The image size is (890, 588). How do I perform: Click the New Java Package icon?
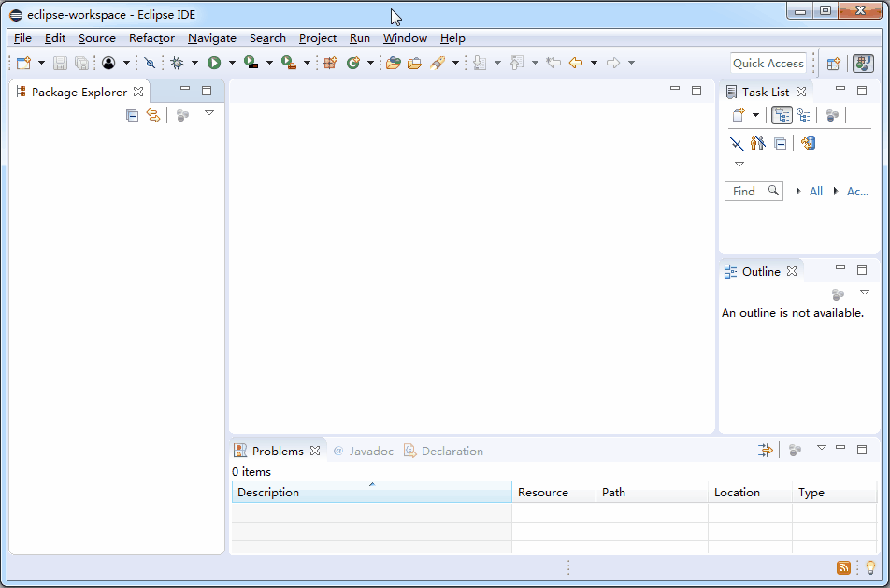330,63
